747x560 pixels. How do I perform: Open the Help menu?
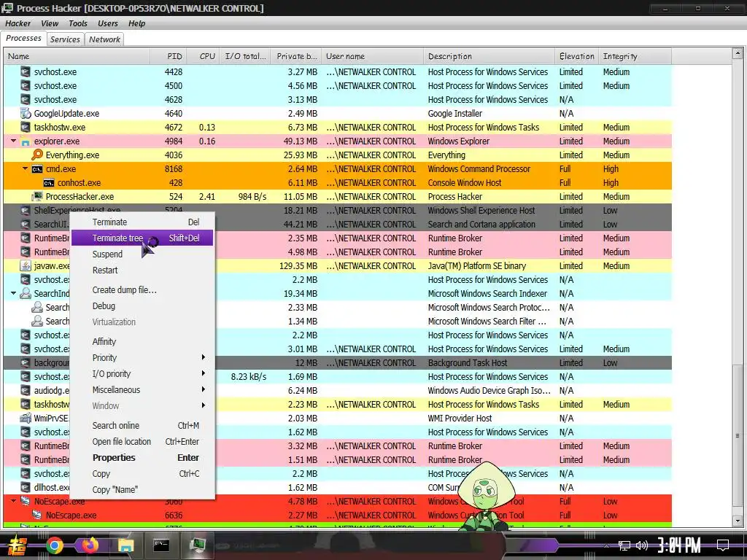click(x=136, y=23)
